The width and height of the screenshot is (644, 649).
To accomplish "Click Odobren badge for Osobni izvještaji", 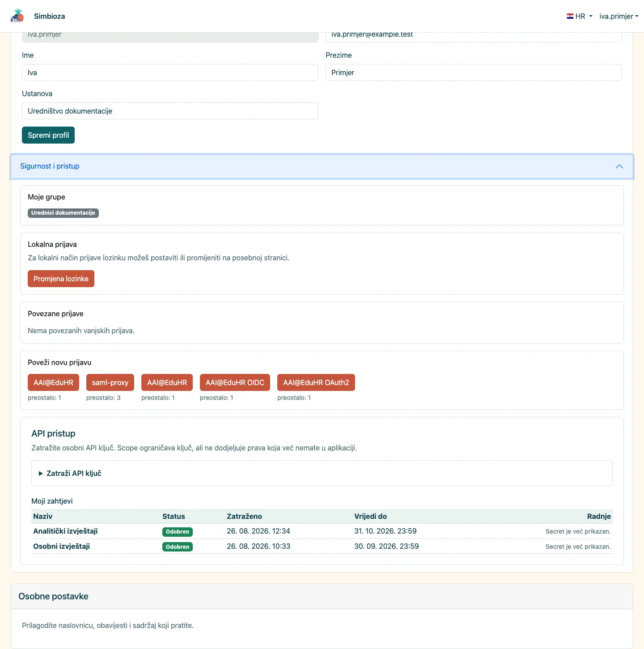I will (x=178, y=547).
